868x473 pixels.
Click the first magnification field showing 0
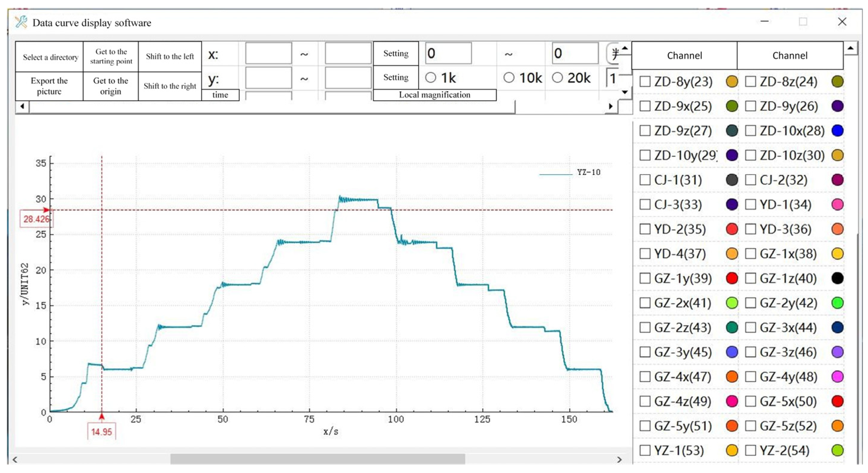coord(449,53)
